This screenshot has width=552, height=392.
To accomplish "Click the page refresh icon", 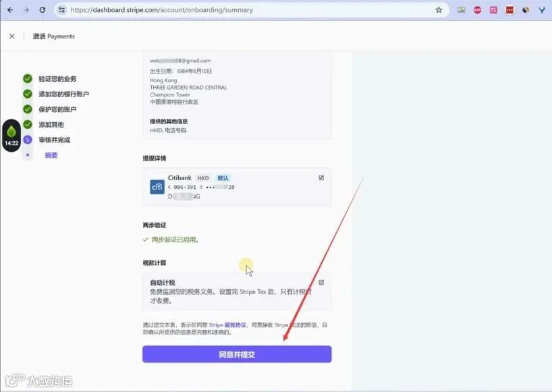I will coord(43,10).
